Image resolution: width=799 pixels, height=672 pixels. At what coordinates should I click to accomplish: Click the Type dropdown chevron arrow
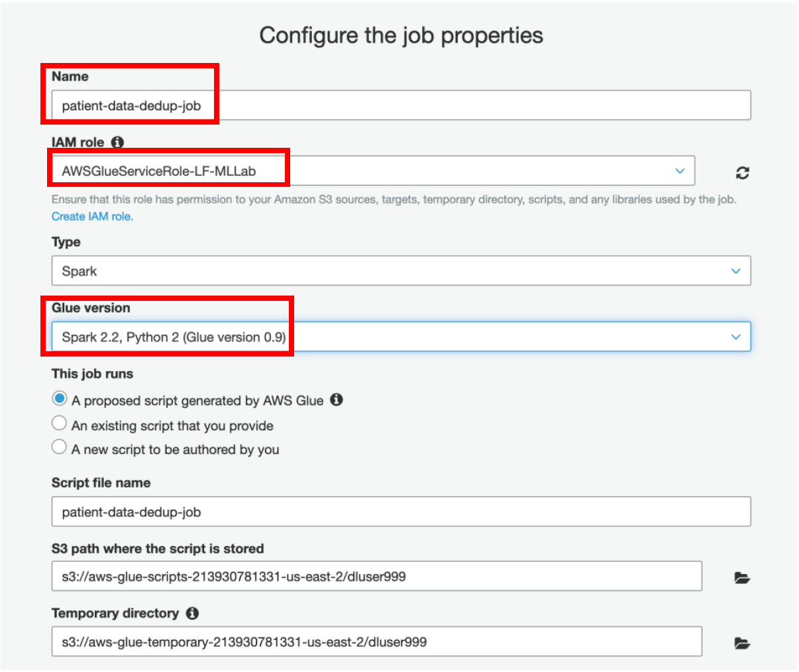click(735, 270)
